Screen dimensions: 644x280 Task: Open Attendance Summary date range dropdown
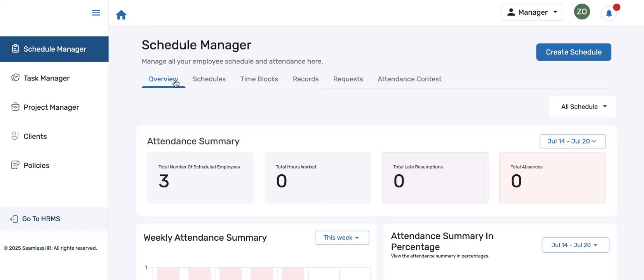[x=572, y=141]
